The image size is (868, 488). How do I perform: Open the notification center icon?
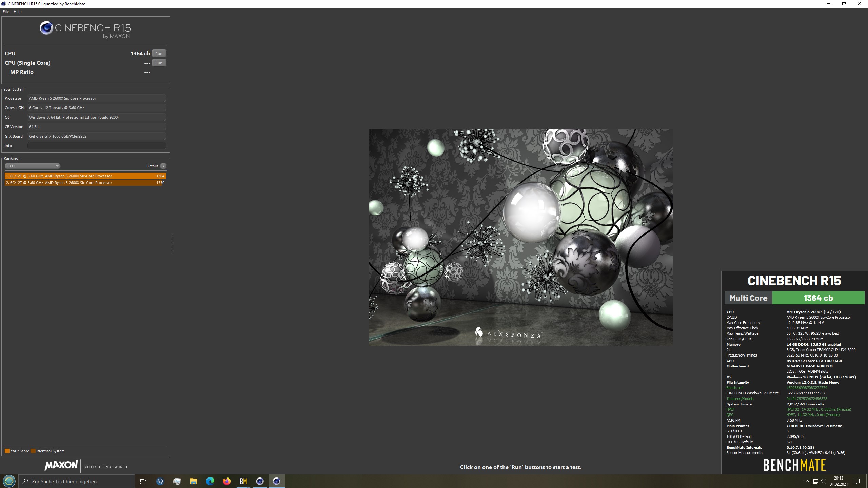point(857,481)
